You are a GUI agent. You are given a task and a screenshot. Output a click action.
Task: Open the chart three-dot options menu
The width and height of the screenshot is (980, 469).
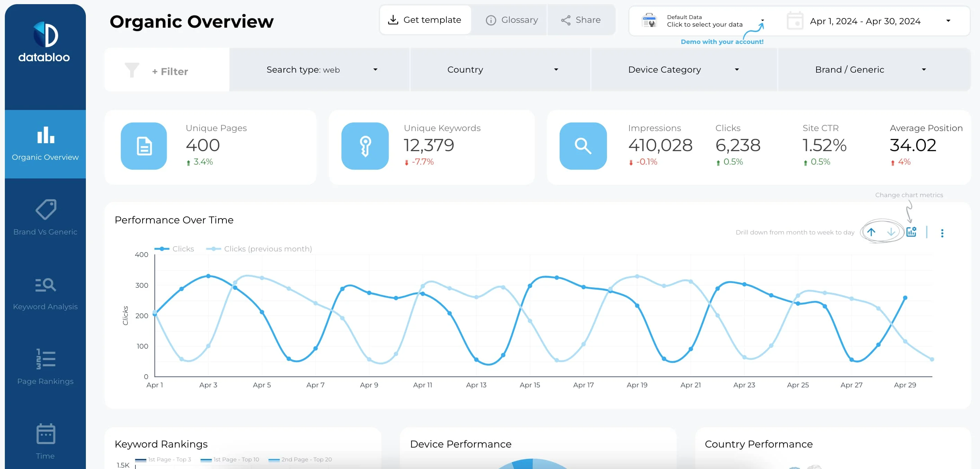(x=942, y=233)
